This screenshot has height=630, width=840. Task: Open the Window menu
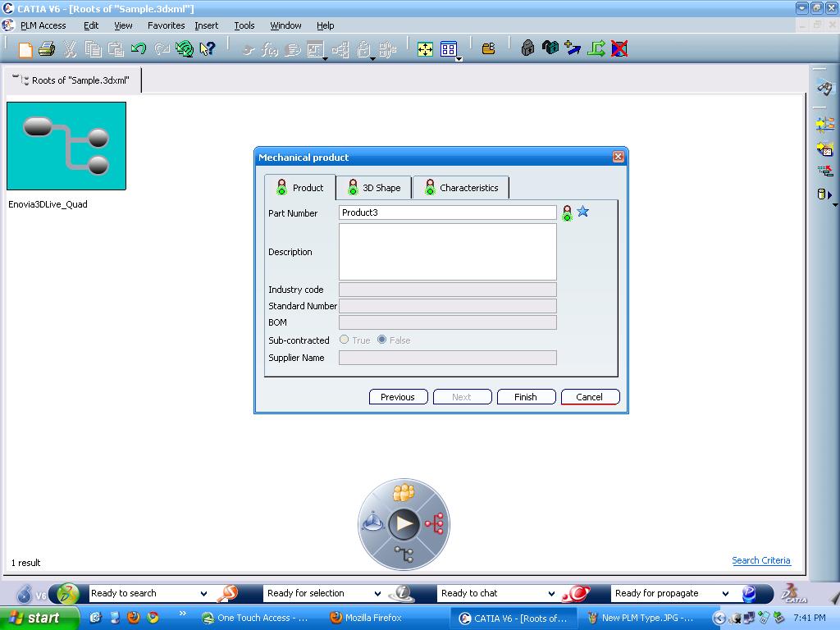(285, 25)
